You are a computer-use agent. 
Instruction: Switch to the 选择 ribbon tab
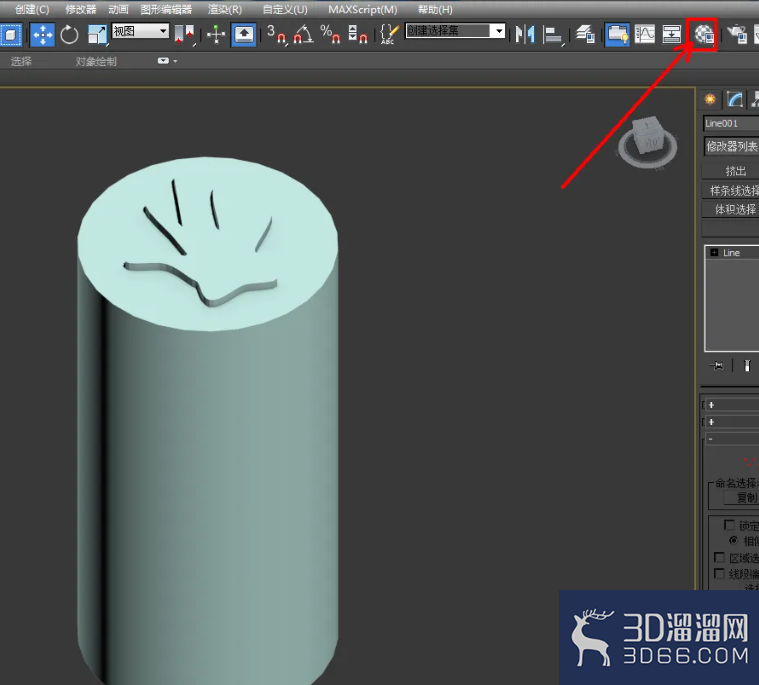[x=21, y=61]
